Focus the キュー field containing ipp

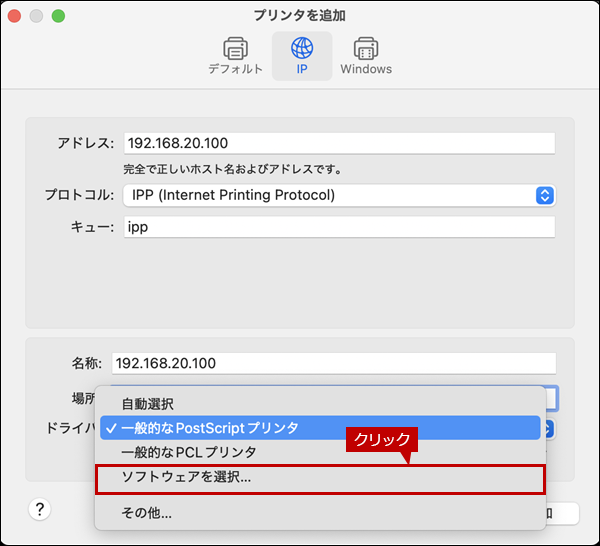(x=338, y=227)
